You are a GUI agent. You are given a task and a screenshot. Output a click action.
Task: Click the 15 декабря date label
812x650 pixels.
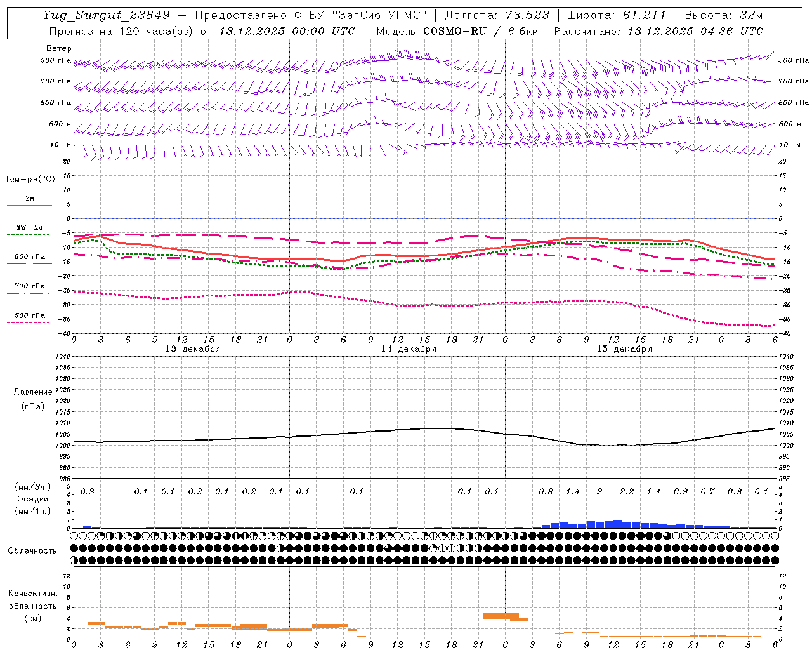pos(624,349)
